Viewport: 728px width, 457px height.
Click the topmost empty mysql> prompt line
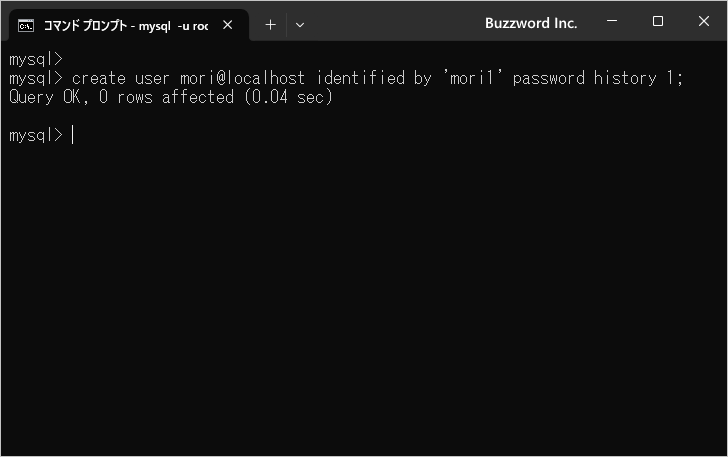click(36, 59)
